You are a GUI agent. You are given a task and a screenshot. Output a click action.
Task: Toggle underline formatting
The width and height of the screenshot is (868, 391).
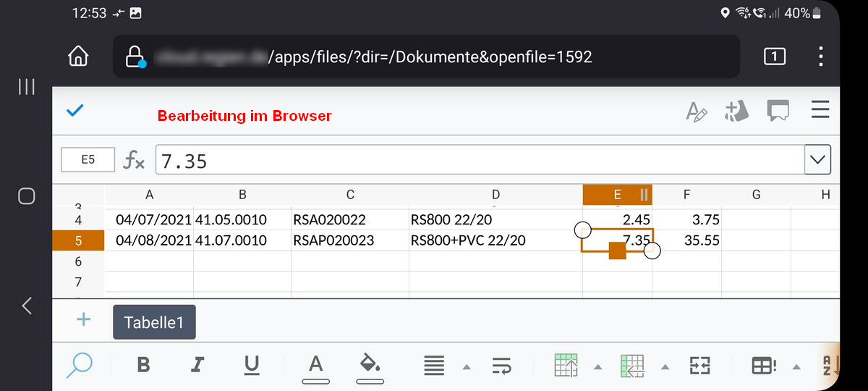pos(251,366)
